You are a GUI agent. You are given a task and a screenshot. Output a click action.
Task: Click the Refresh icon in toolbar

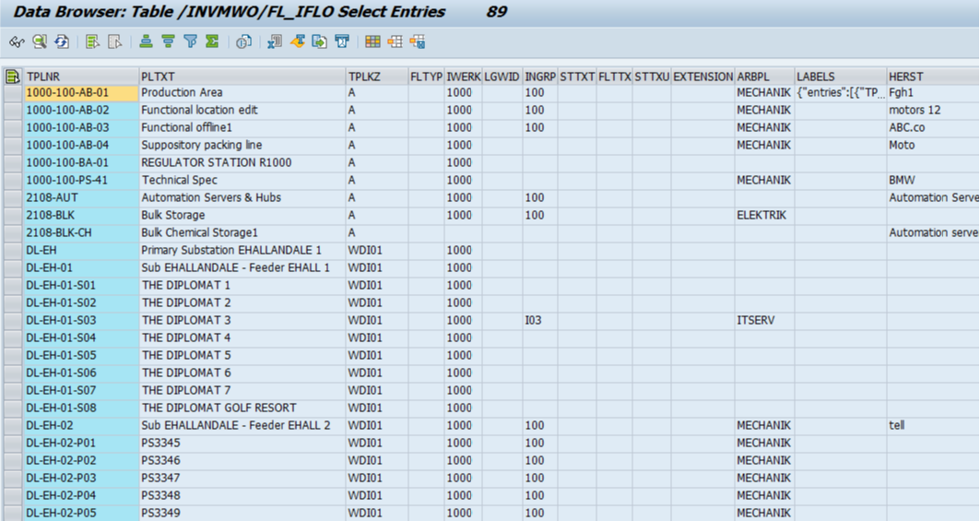point(62,41)
